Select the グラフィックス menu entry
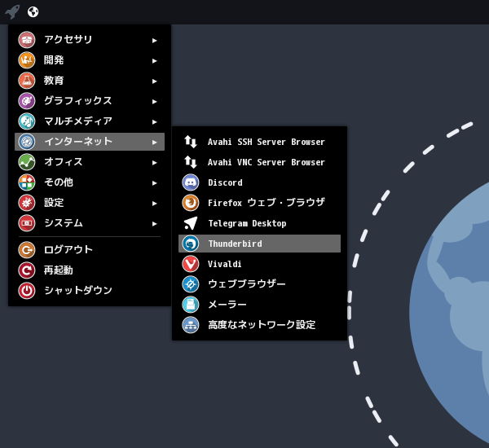489x448 pixels. click(90, 101)
